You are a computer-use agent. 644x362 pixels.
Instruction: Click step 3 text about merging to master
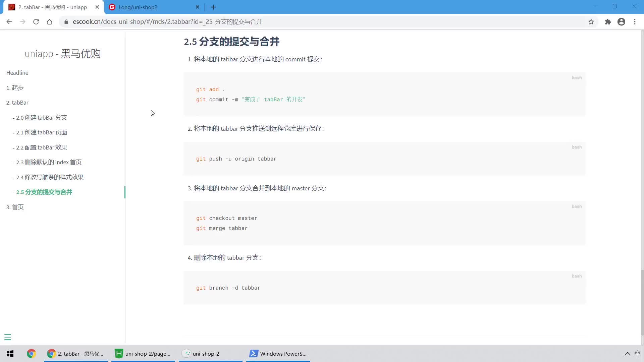click(260, 188)
